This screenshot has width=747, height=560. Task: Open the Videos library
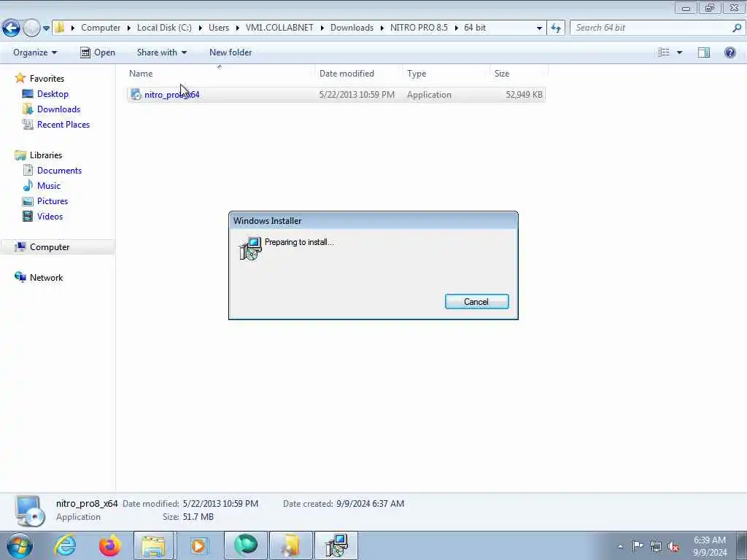point(50,216)
